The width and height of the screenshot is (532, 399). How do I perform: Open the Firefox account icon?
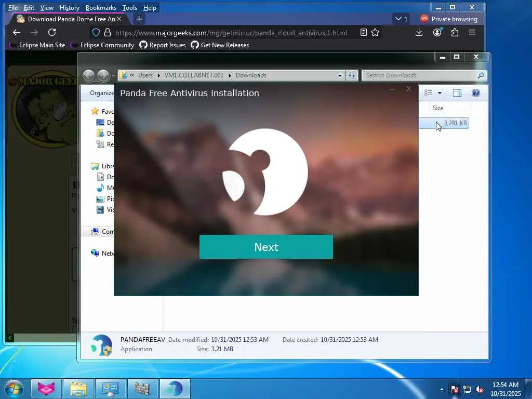(437, 32)
